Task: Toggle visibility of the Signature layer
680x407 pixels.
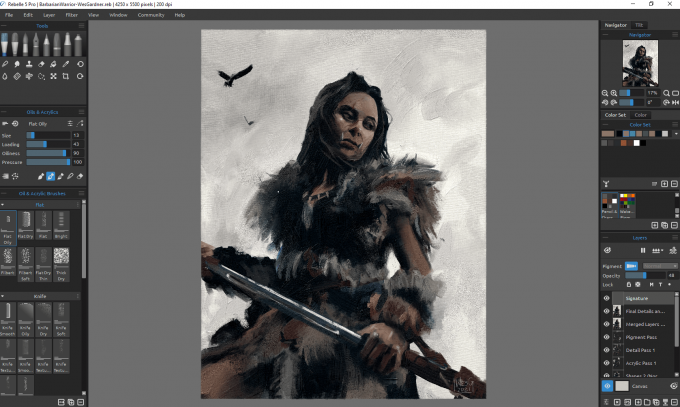Action: point(606,298)
